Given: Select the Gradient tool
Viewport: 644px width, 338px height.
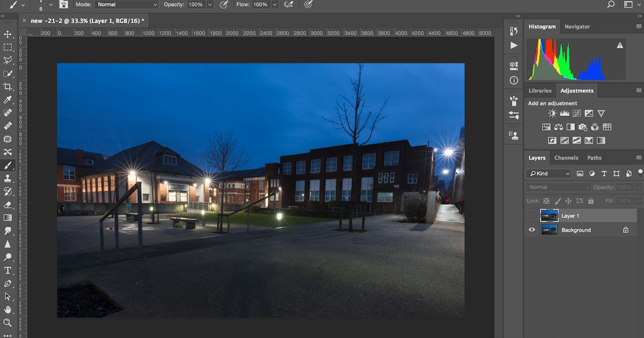Looking at the screenshot, I should 8,217.
